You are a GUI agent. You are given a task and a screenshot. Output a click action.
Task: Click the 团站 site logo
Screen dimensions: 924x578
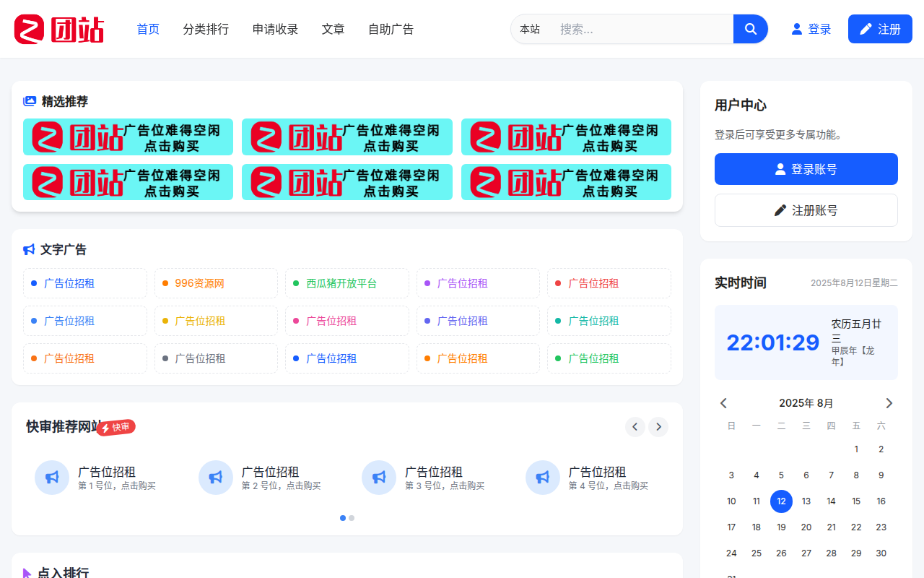(59, 30)
